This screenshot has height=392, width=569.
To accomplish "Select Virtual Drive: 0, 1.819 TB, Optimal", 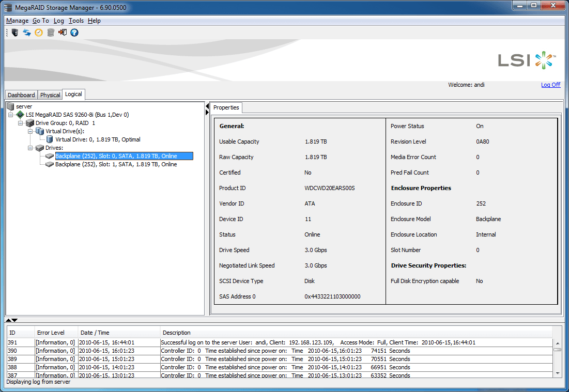I will point(98,139).
